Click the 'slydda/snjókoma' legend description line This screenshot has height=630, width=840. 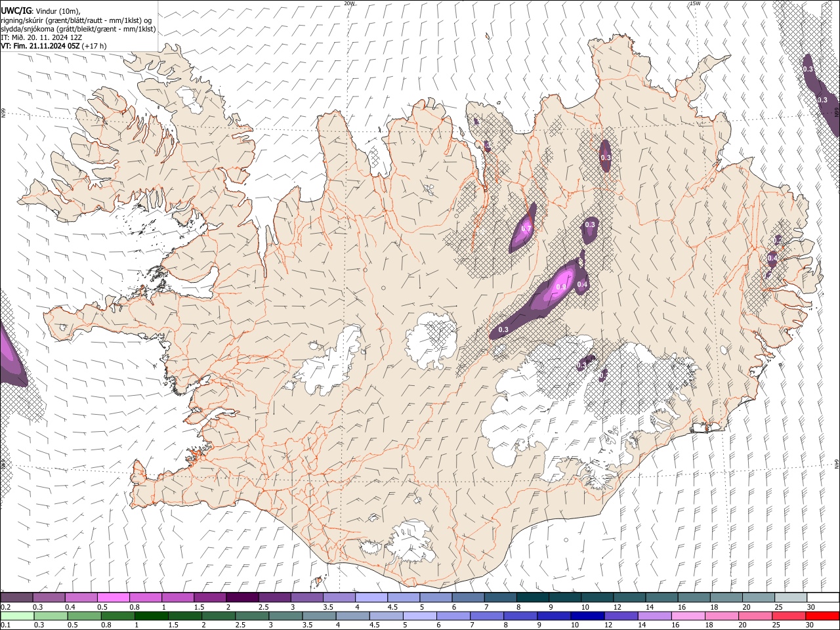[x=78, y=29]
